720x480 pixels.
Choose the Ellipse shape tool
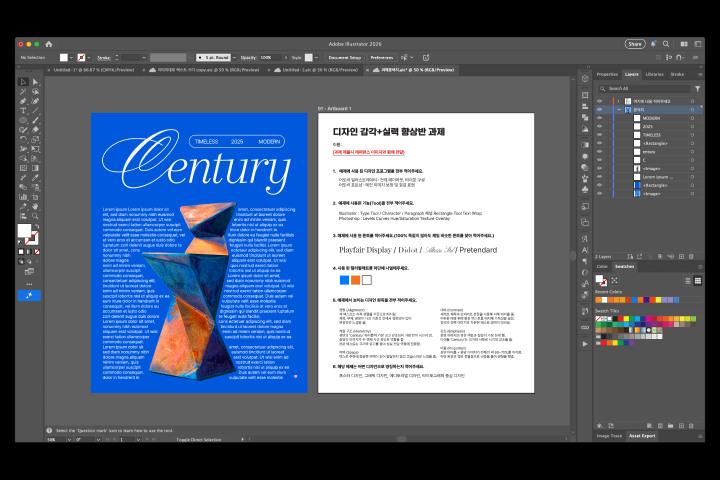(x=23, y=120)
